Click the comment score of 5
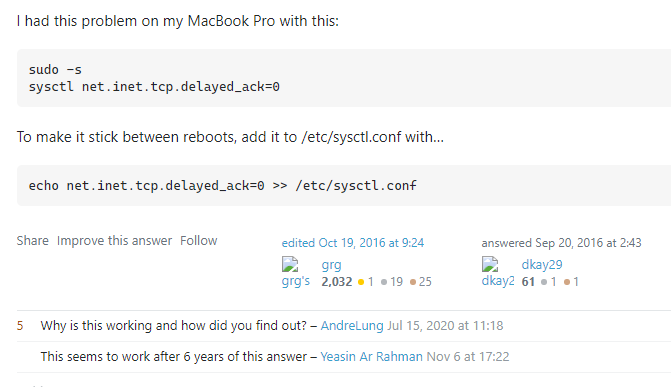The image size is (671, 387). [20, 326]
